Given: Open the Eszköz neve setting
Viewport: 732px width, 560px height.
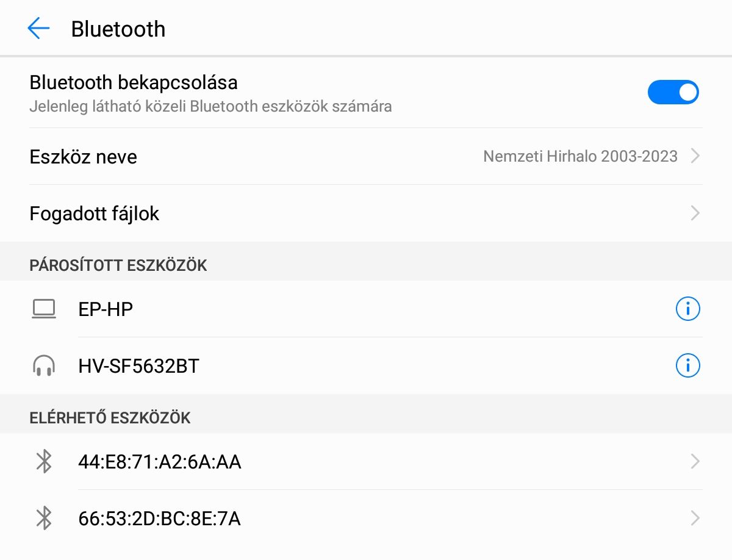Looking at the screenshot, I should click(84, 157).
